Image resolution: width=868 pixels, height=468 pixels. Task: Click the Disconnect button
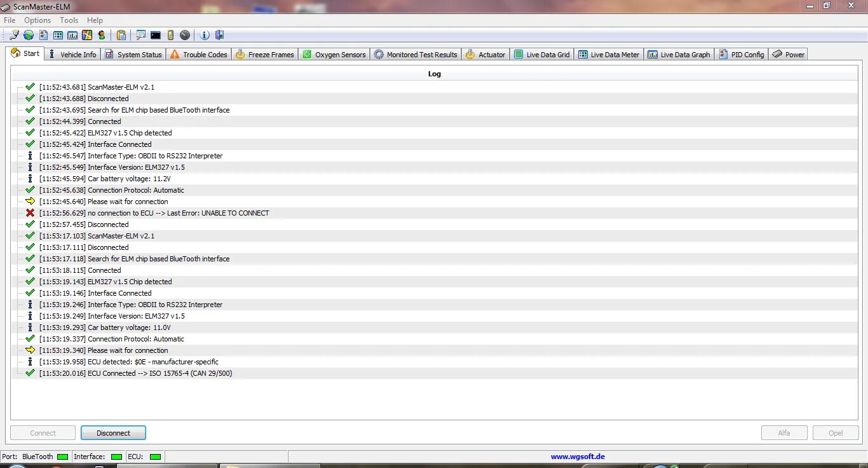(x=113, y=433)
